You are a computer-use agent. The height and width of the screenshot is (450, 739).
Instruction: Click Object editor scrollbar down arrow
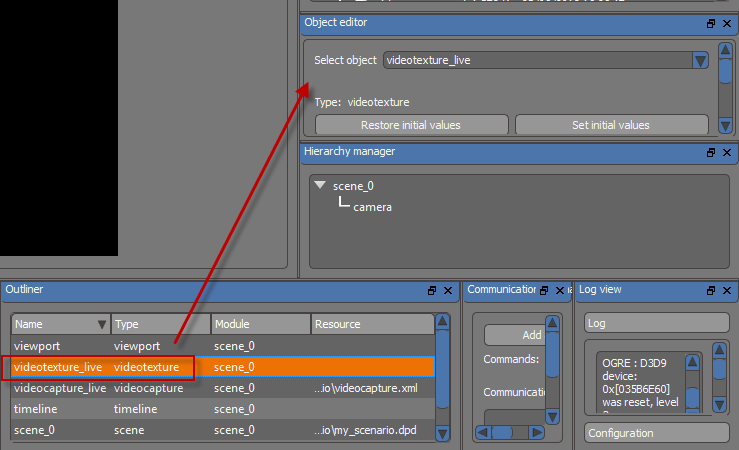[x=725, y=126]
